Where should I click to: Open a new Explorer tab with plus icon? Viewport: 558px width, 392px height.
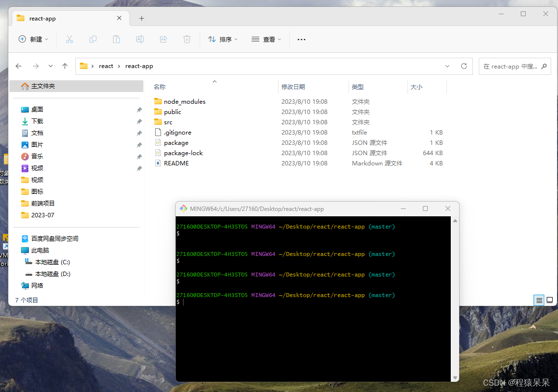(x=141, y=18)
